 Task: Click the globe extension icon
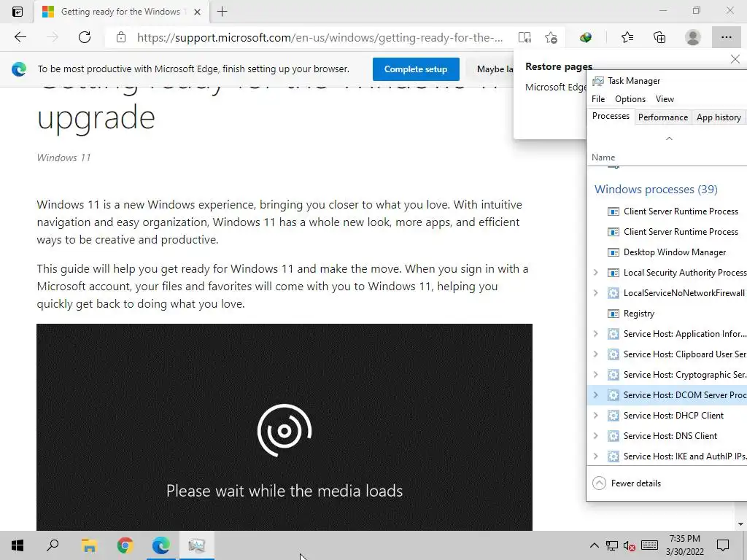[586, 37]
